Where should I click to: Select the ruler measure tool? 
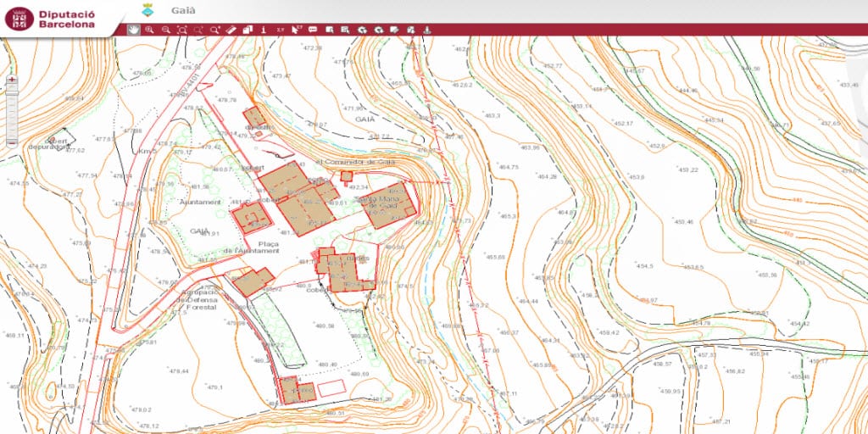click(x=231, y=30)
